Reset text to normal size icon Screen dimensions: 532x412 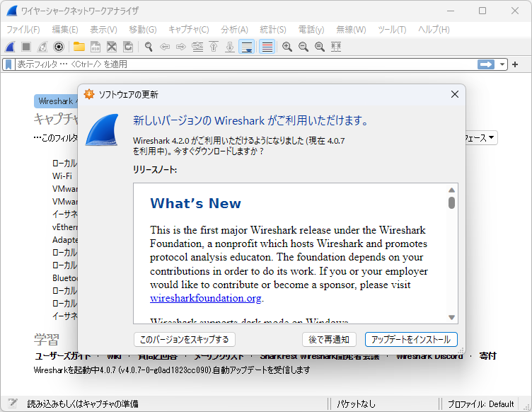click(x=320, y=47)
